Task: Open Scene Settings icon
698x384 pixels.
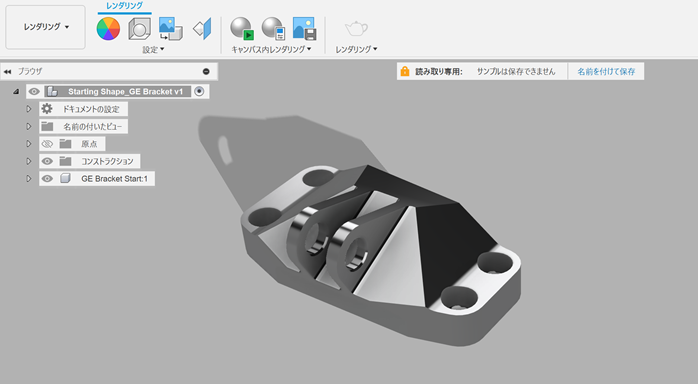Action: (x=139, y=29)
